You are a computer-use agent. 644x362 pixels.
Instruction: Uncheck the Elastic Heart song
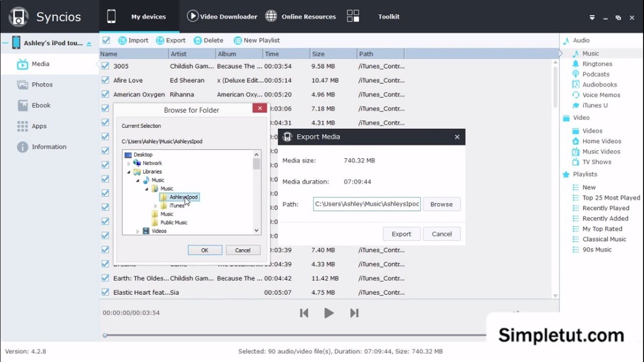pos(105,292)
